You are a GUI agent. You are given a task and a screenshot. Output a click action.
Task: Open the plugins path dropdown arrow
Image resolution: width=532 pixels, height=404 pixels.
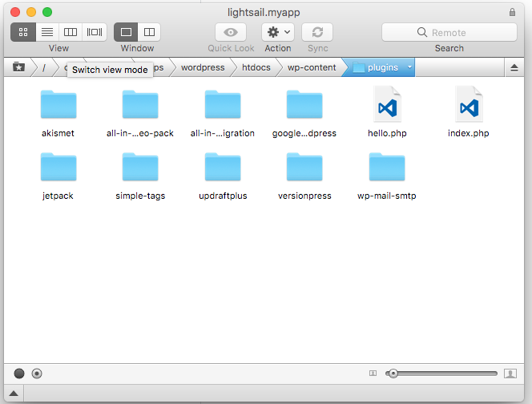point(409,67)
